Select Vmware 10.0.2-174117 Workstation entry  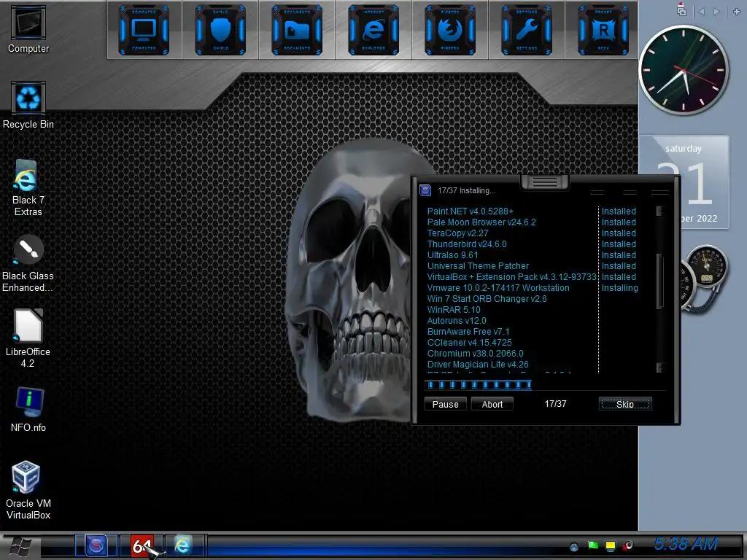[498, 287]
